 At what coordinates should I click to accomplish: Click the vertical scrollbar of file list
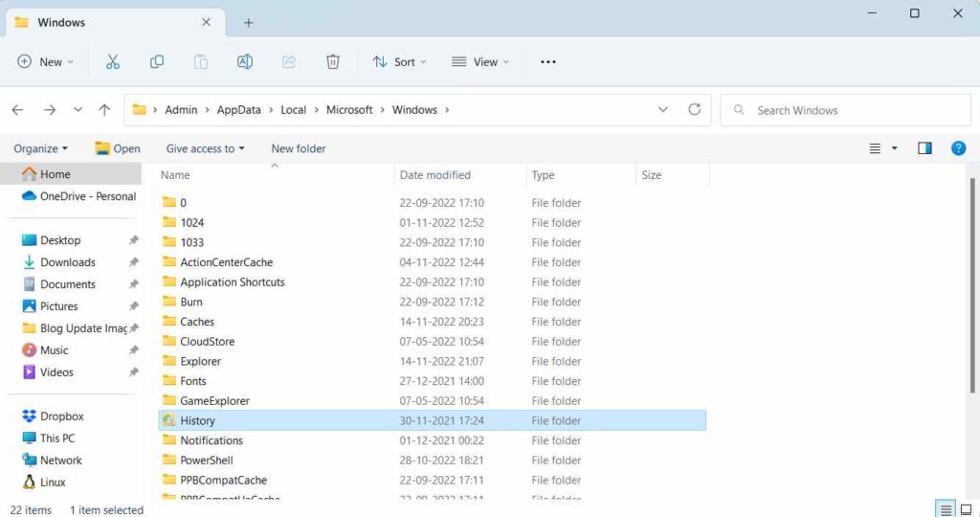tap(972, 284)
